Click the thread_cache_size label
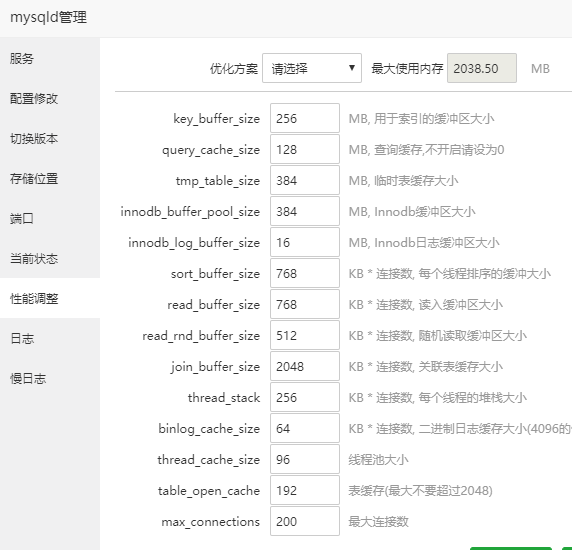The width and height of the screenshot is (572, 550). (x=209, y=460)
